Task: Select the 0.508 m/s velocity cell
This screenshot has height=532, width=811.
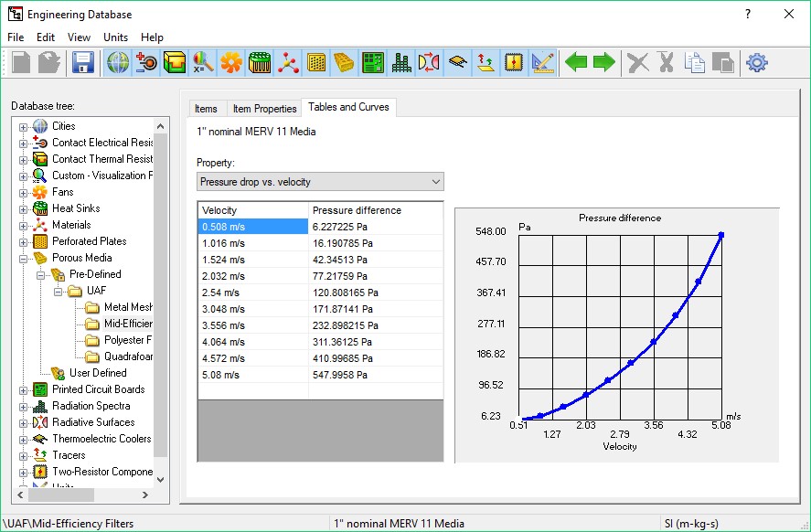Action: 253,227
